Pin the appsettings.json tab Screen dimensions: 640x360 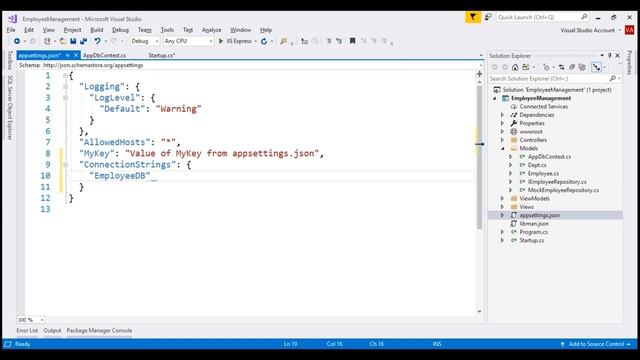coord(67,55)
